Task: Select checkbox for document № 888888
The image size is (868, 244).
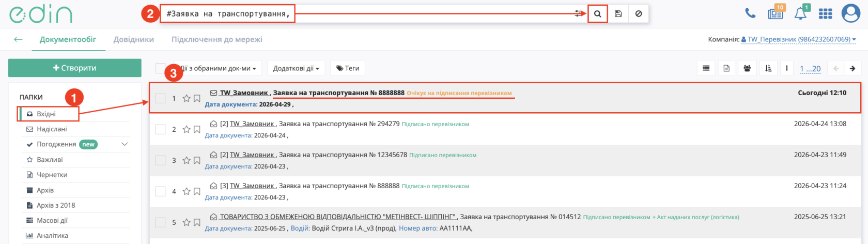Action: pos(161,191)
